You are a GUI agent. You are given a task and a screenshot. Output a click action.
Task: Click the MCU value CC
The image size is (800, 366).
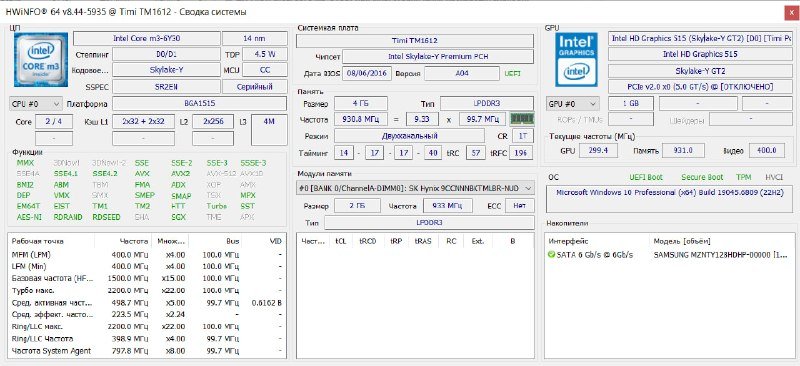point(264,70)
